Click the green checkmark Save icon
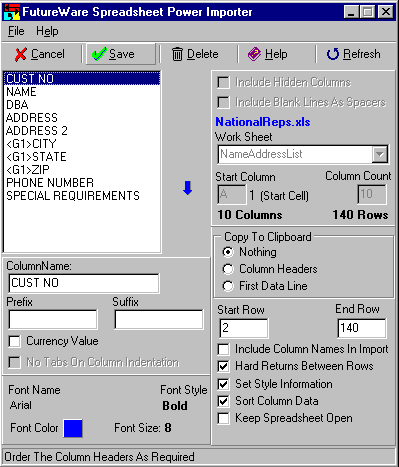399x467 pixels. click(x=99, y=54)
